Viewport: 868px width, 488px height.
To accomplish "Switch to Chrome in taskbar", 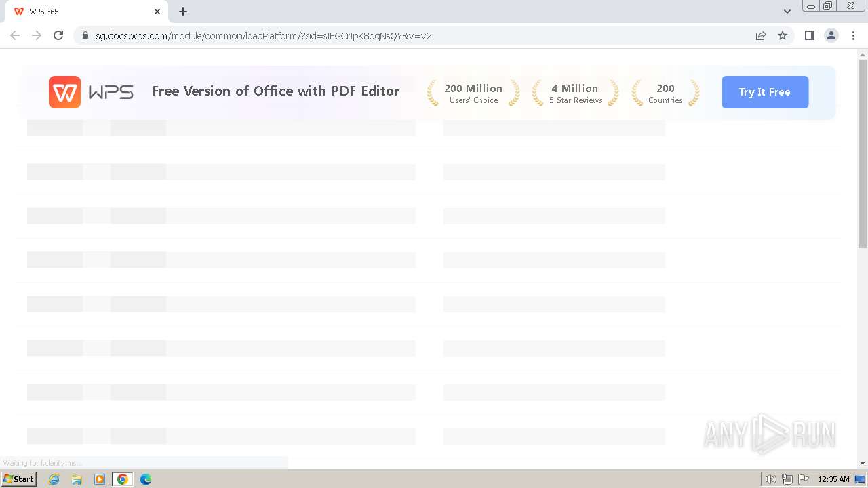I will click(x=123, y=479).
